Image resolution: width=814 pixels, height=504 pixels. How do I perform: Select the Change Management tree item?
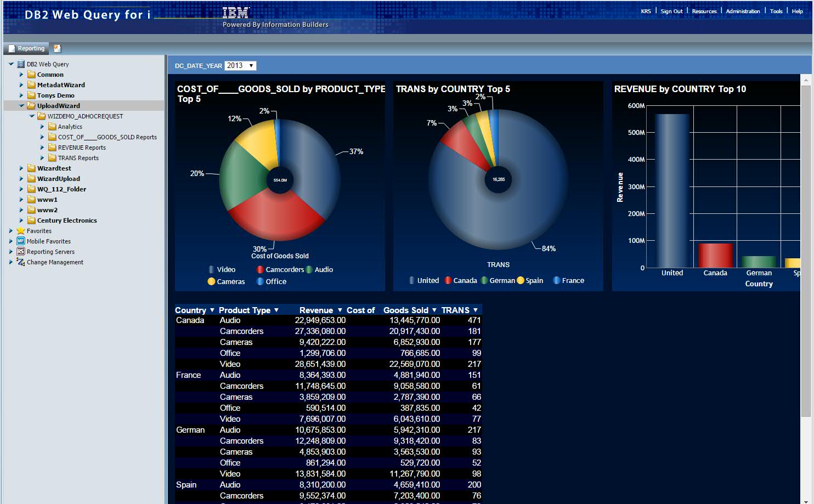(55, 262)
